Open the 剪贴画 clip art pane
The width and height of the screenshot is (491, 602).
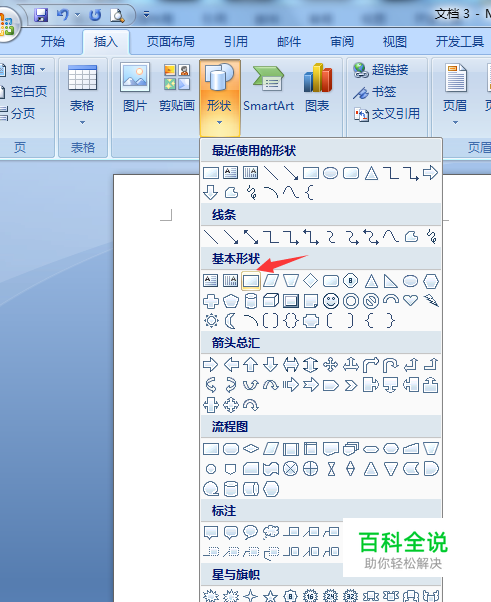coord(177,89)
